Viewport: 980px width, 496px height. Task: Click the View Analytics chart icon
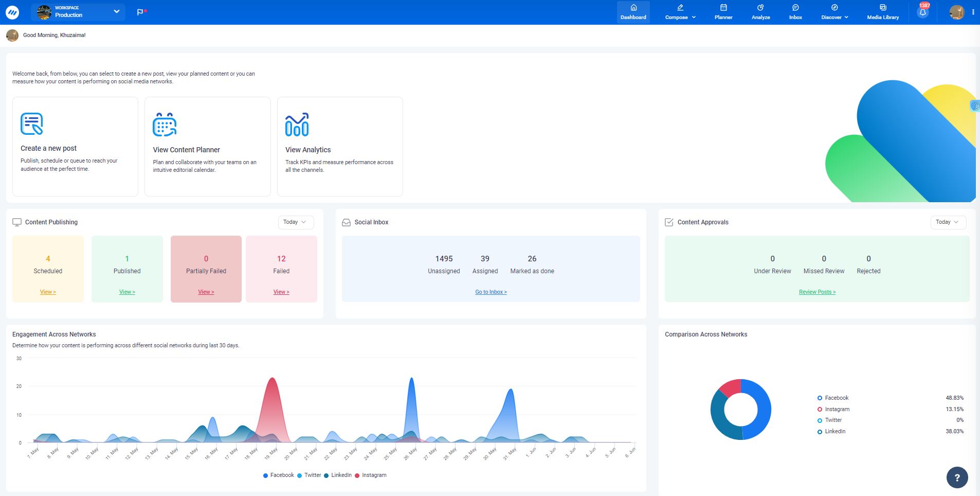pos(297,124)
